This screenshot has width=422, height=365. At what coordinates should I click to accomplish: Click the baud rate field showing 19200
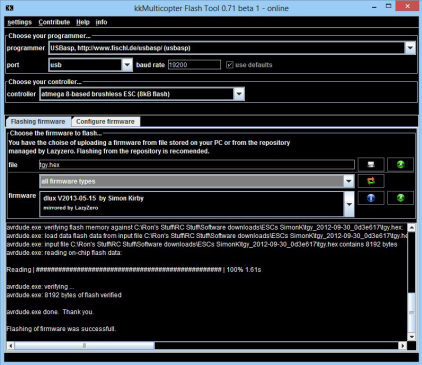click(194, 65)
